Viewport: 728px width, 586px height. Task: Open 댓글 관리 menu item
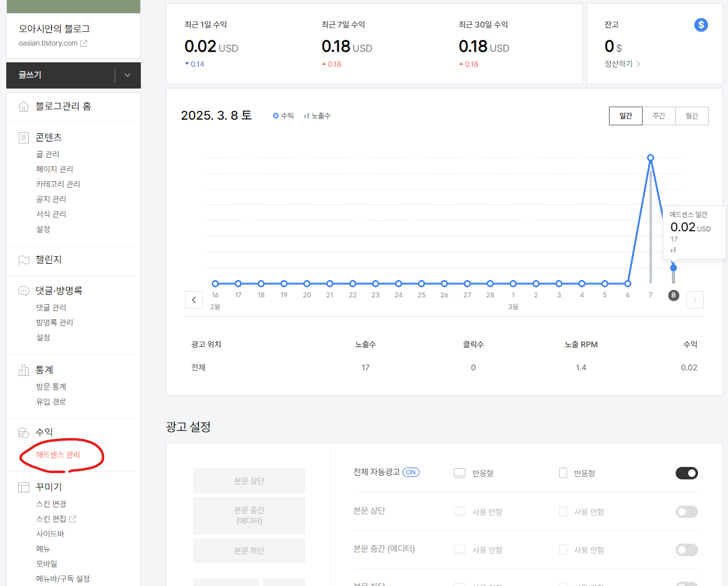[51, 307]
